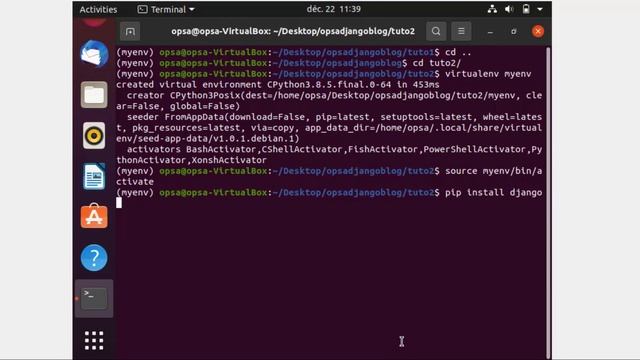This screenshot has width=640, height=360.
Task: Open the Files manager dock icon
Action: click(94, 95)
